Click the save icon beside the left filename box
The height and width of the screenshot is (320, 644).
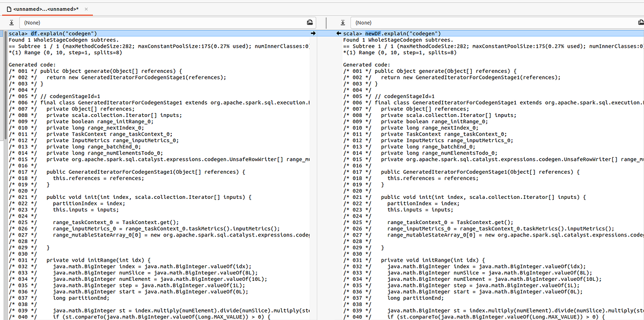[11, 23]
